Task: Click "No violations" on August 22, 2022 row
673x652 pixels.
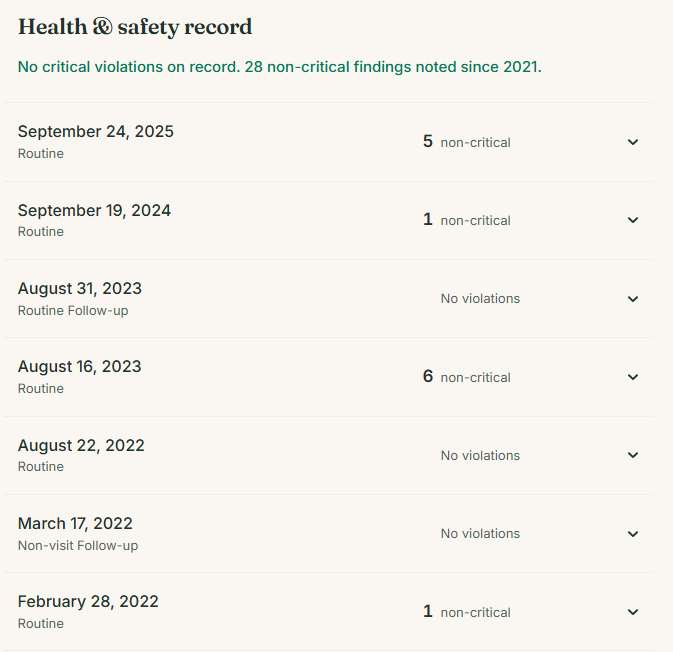Action: click(480, 455)
